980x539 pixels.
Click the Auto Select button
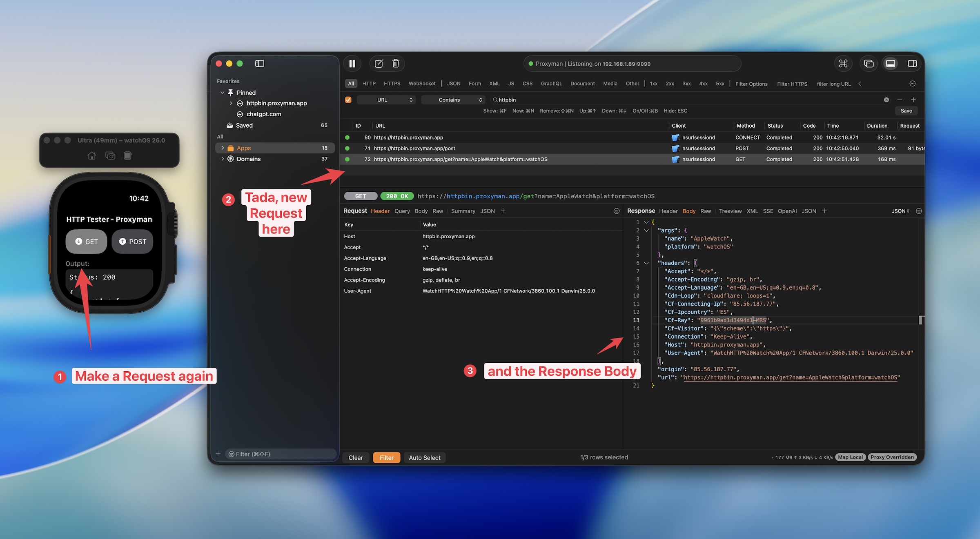[425, 457]
